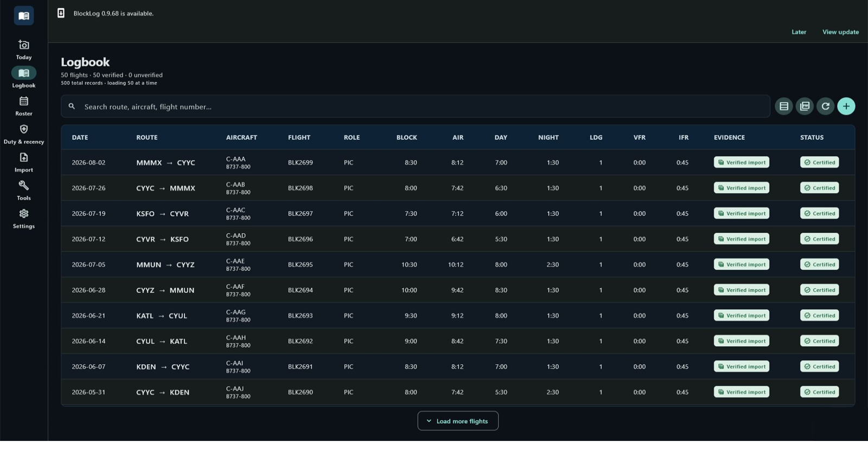Click the BLOCK column header
The image size is (868, 454).
(407, 137)
